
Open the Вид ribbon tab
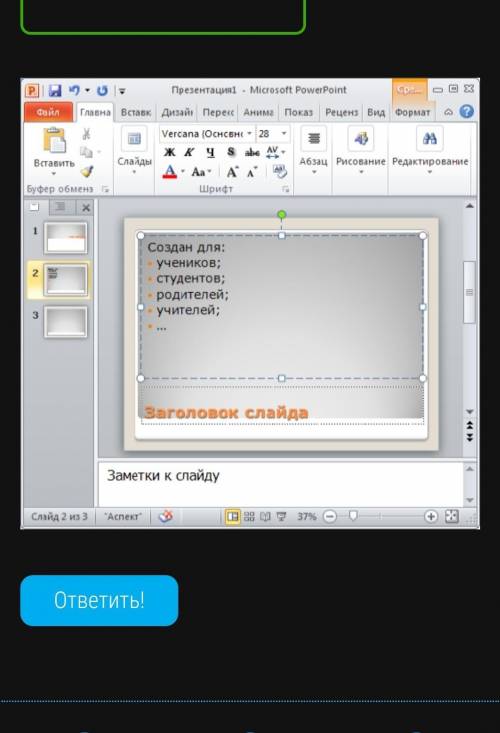click(376, 112)
